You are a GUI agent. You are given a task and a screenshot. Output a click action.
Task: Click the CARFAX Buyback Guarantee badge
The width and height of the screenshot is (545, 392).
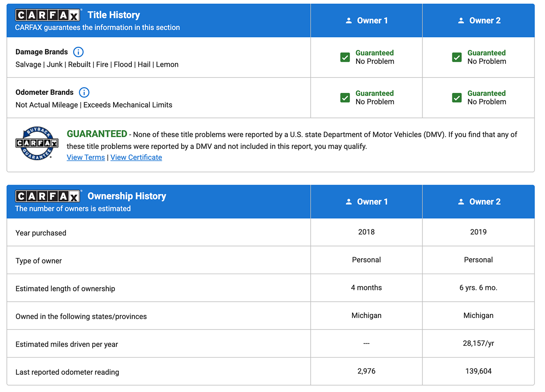[37, 143]
